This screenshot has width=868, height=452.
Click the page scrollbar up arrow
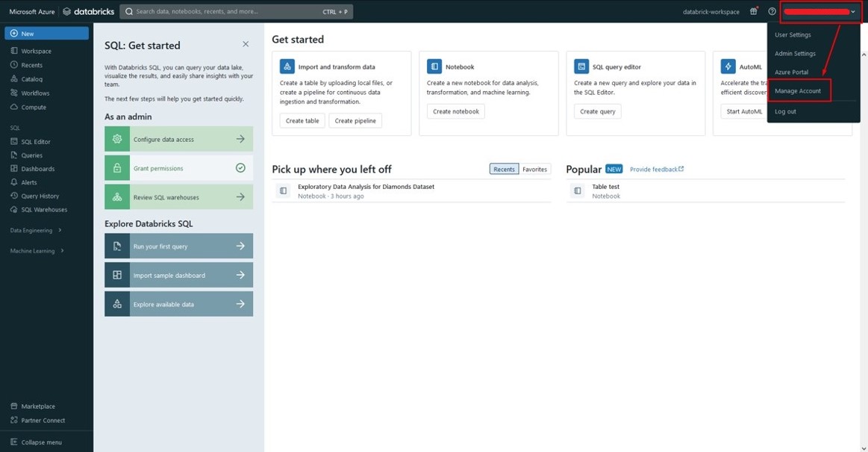coord(864,55)
